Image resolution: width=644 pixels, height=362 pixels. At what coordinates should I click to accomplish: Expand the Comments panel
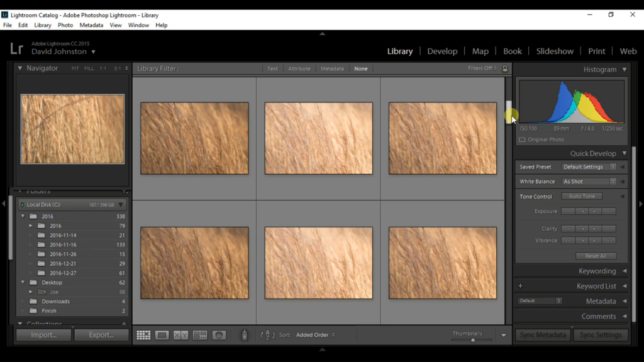pos(625,316)
